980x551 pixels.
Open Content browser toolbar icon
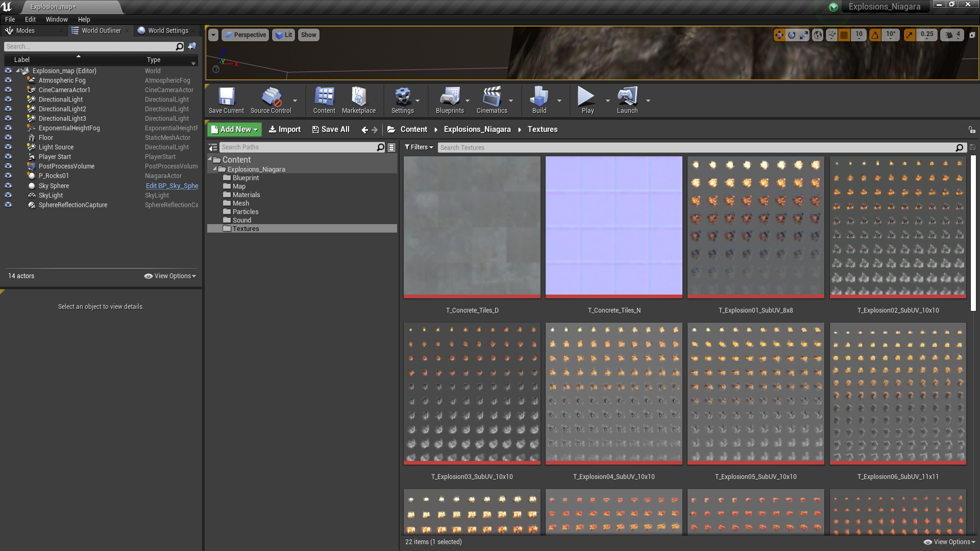324,100
